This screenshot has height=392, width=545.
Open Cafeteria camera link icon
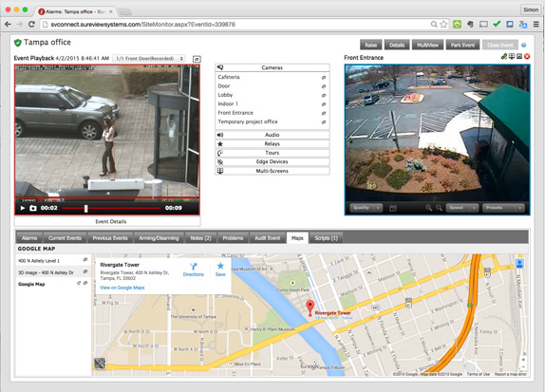[324, 78]
